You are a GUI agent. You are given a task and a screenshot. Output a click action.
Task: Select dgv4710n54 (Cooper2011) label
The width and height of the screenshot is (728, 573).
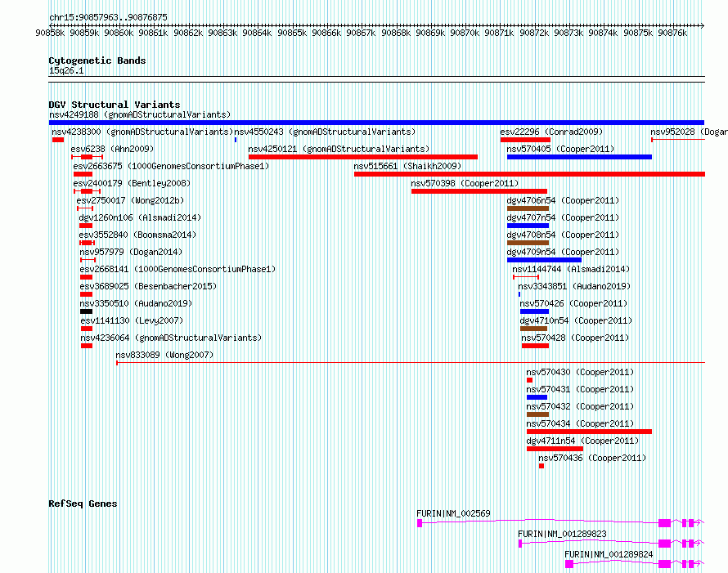[576, 320]
